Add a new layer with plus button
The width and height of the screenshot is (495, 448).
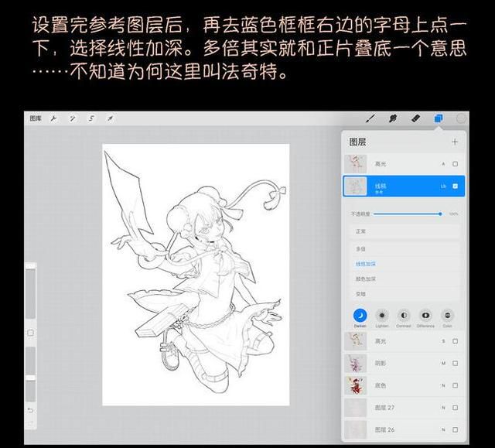tap(455, 142)
